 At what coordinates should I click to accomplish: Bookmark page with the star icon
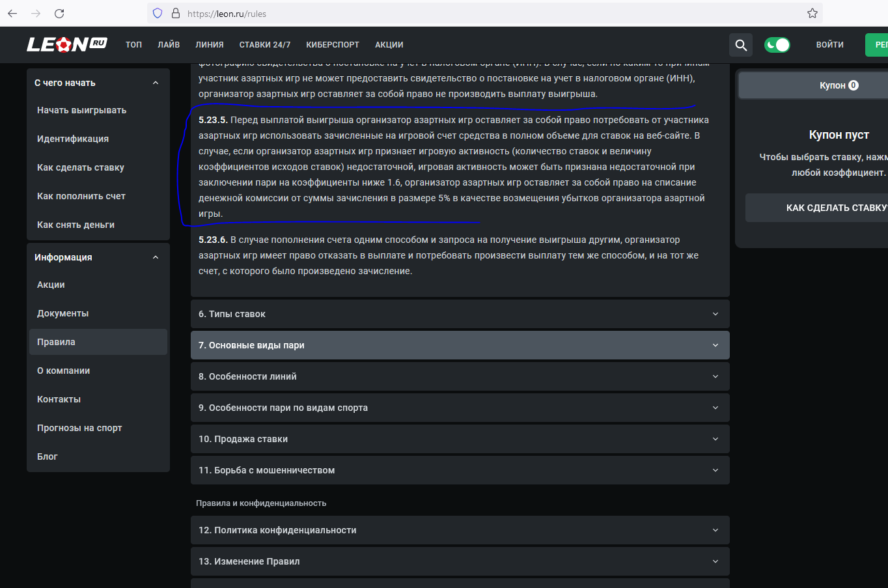point(812,13)
